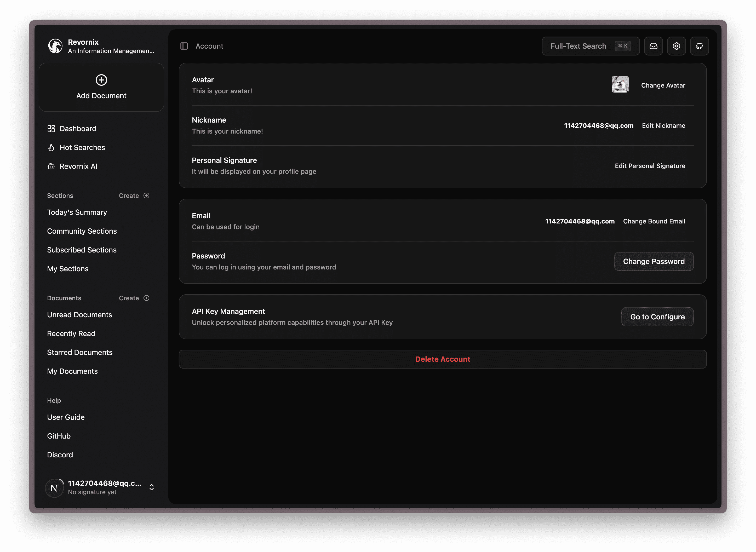Click Change Avatar
The image size is (756, 552).
pyautogui.click(x=663, y=85)
